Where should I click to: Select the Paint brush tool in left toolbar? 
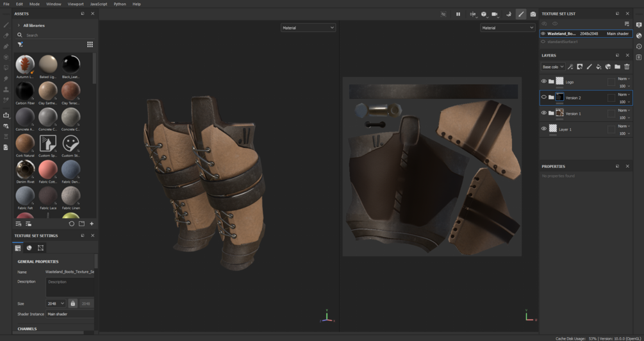(6, 25)
